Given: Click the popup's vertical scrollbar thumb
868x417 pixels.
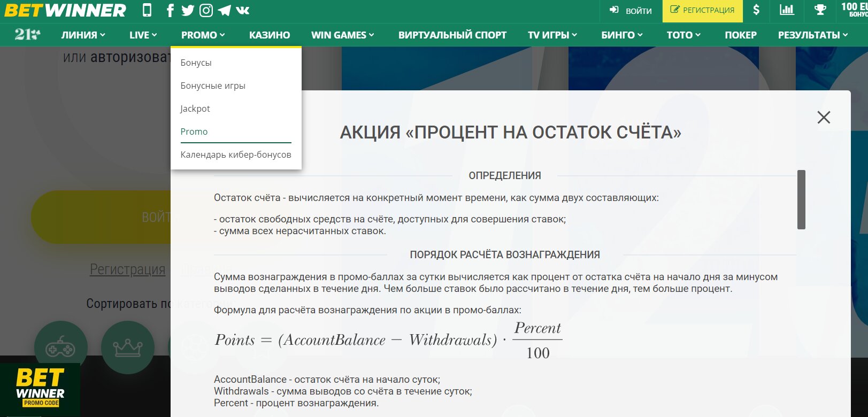Looking at the screenshot, I should [801, 199].
